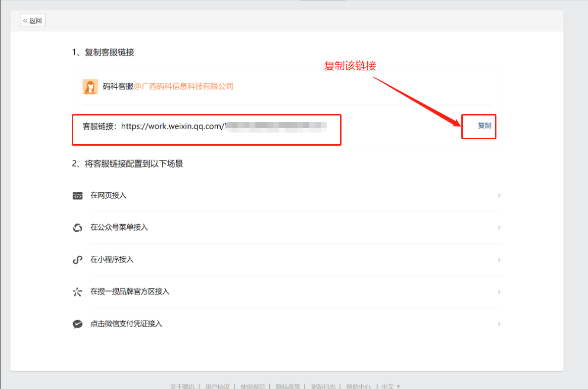This screenshot has height=389, width=588.
Task: Open the 用户协议 footer link
Action: point(217,387)
